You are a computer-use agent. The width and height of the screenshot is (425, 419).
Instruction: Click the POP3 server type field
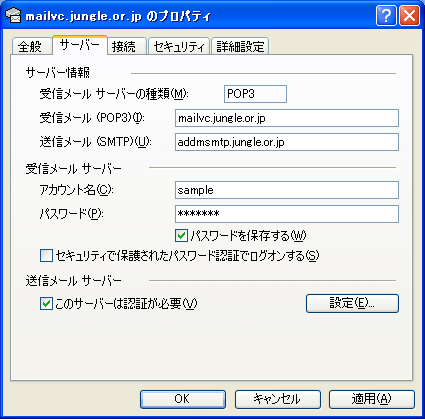click(255, 94)
